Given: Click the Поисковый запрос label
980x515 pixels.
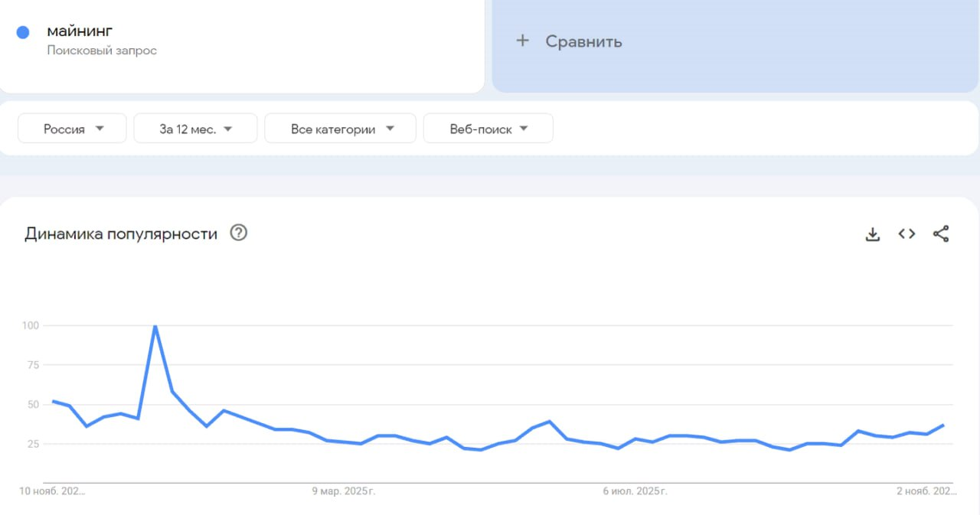Looking at the screenshot, I should [x=102, y=51].
